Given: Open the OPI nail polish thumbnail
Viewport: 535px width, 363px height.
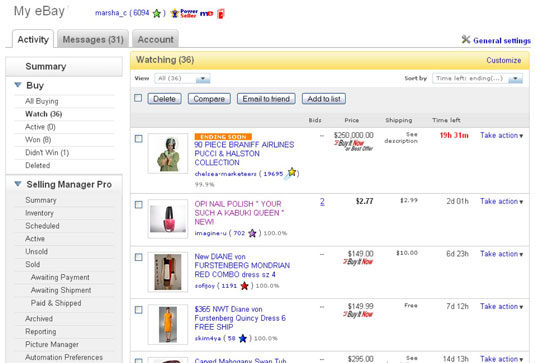Looking at the screenshot, I should pyautogui.click(x=168, y=219).
